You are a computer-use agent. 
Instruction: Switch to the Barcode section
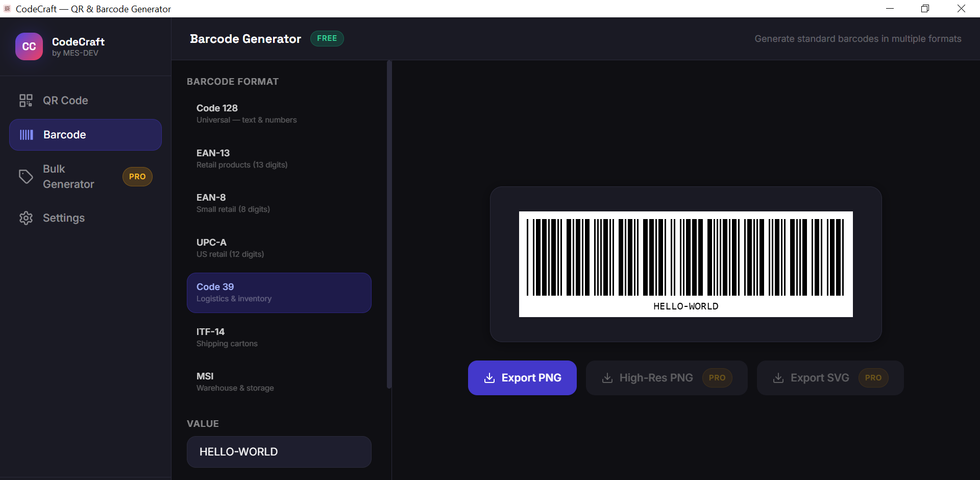(x=85, y=135)
